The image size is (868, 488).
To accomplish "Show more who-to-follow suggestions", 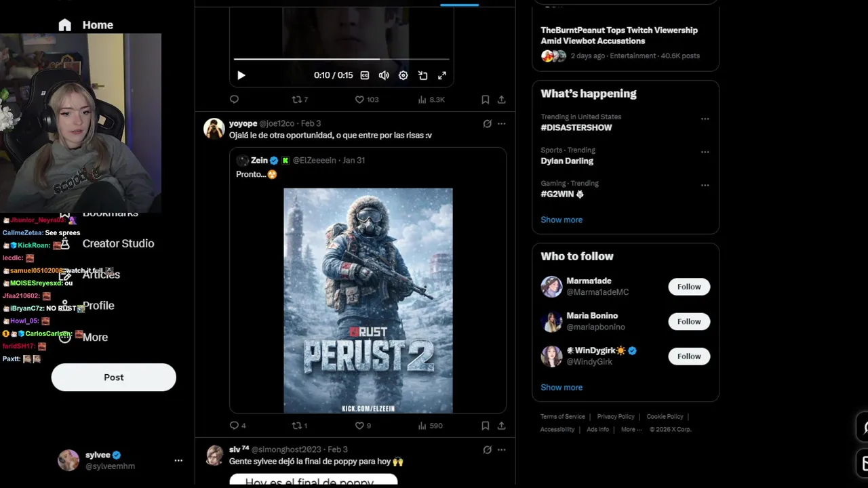I will coord(561,388).
